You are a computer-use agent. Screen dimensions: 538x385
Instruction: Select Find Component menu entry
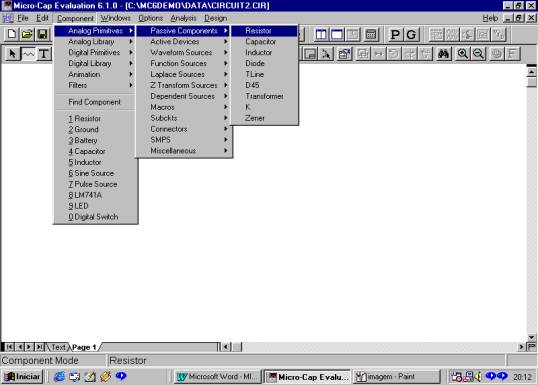pos(95,102)
